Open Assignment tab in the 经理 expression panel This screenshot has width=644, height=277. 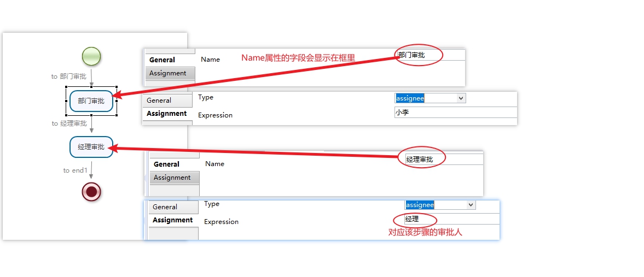pos(173,220)
